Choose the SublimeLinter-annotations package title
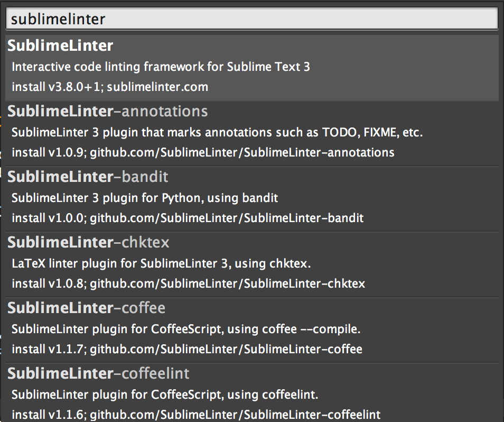Viewport: 504px width, 422px height. click(x=108, y=112)
